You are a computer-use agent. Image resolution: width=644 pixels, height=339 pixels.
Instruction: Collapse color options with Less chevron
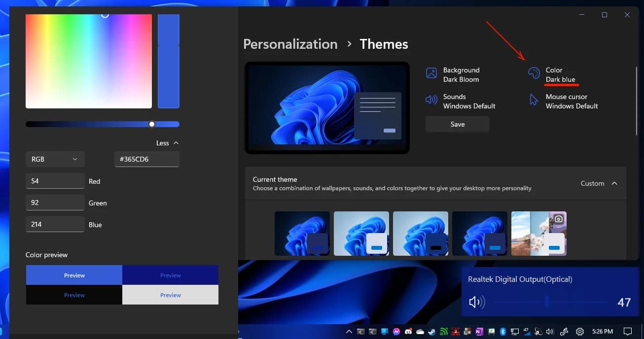click(x=168, y=143)
